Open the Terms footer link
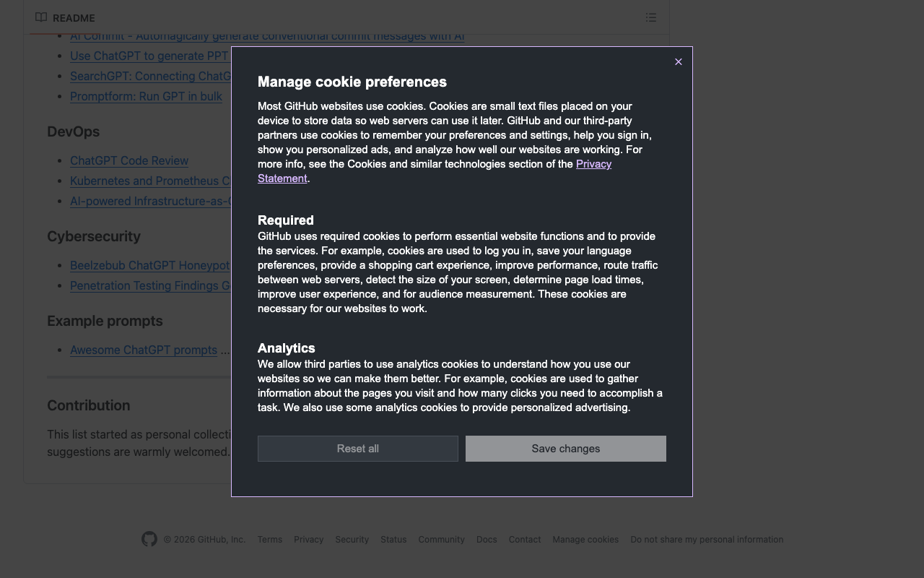This screenshot has width=924, height=578. 270,540
